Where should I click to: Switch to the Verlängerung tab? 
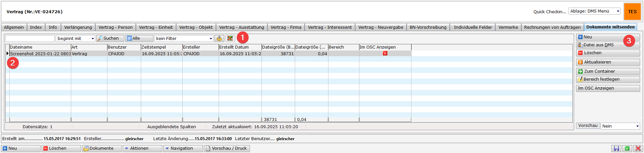[x=78, y=27]
